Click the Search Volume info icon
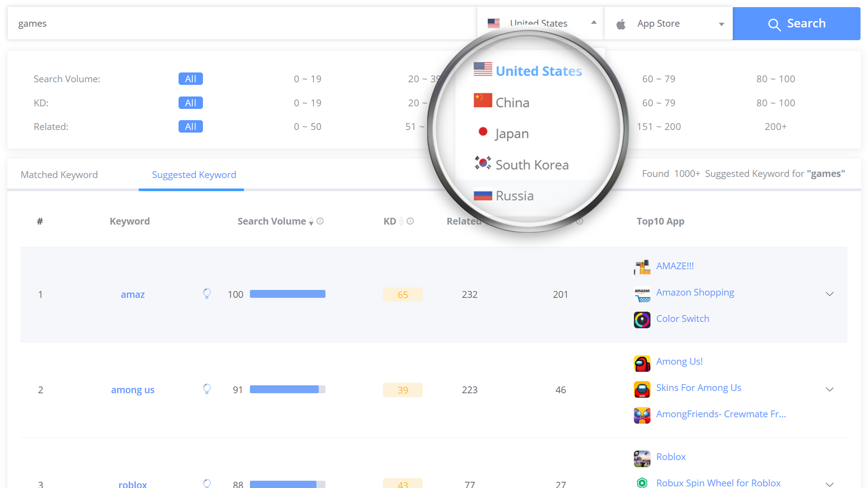This screenshot has width=868, height=488. (320, 221)
